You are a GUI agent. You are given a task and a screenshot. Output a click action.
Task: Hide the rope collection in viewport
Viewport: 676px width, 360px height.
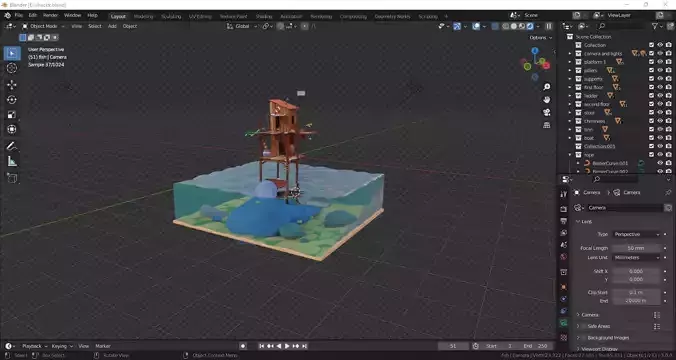coord(660,155)
